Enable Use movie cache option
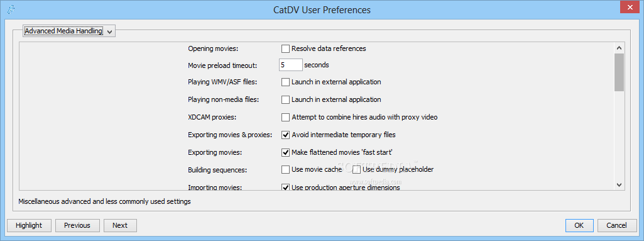644x241 pixels. coord(285,169)
